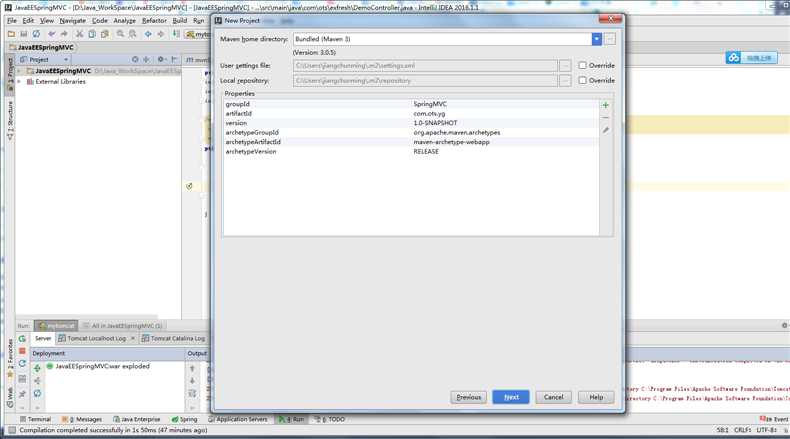Image resolution: width=790 pixels, height=439 pixels.
Task: Click the Redo arrow icon
Action: pyautogui.click(x=64, y=34)
